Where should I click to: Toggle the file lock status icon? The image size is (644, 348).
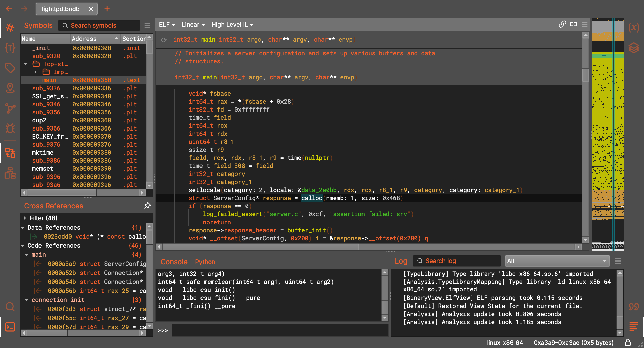coord(628,342)
